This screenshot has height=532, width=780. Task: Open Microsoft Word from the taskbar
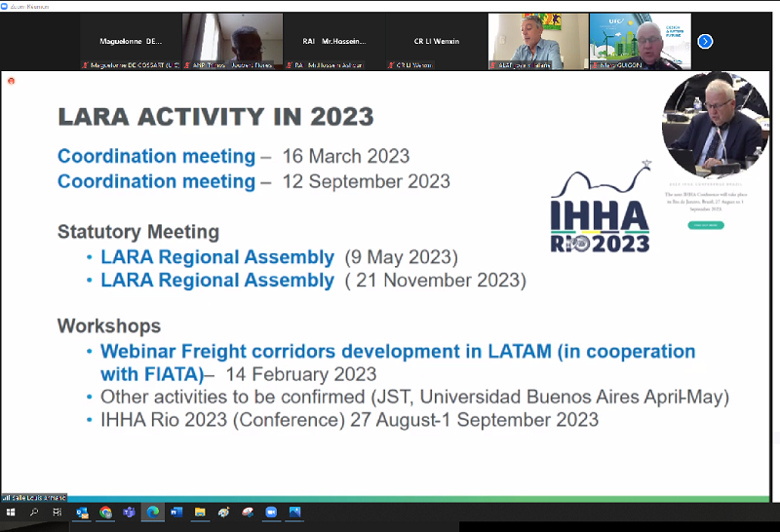pyautogui.click(x=176, y=513)
